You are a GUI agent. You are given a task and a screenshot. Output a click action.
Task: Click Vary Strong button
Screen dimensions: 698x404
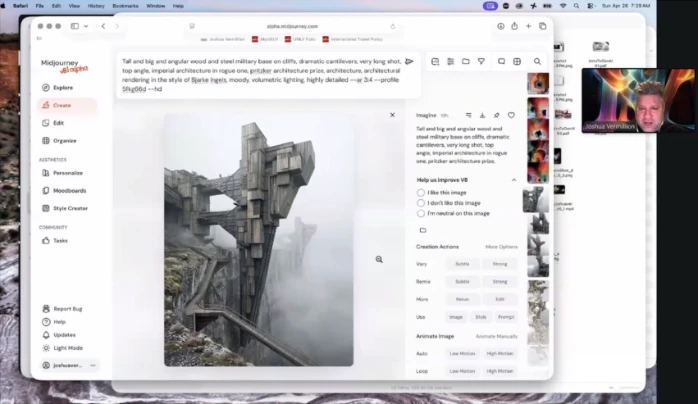[x=500, y=264]
